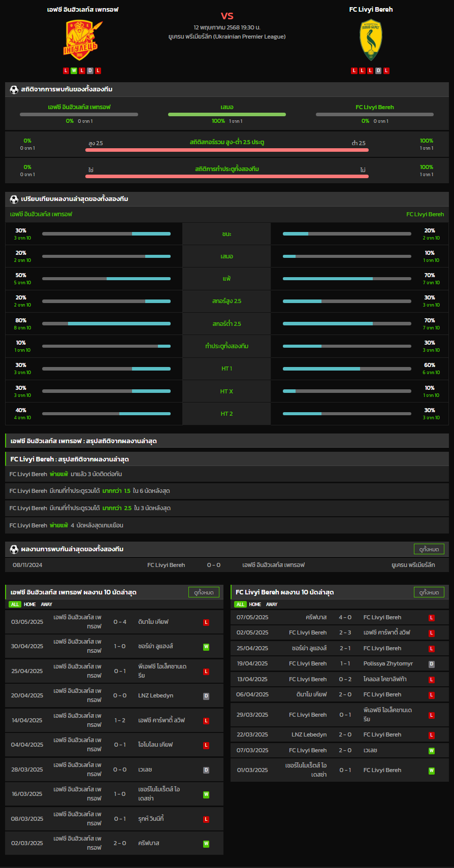Click the L badge in Inhulets 08/03/2025 row
454x868 pixels.
(206, 819)
